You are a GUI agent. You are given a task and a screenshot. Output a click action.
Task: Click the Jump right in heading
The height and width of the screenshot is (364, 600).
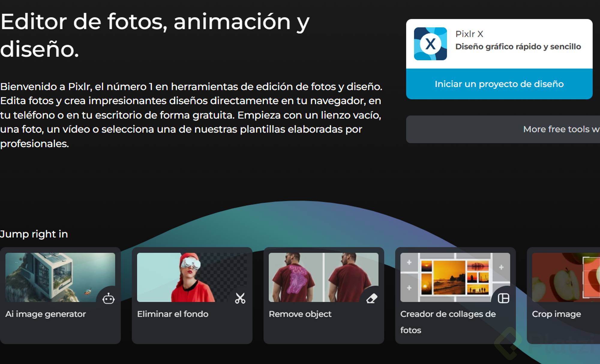point(34,234)
